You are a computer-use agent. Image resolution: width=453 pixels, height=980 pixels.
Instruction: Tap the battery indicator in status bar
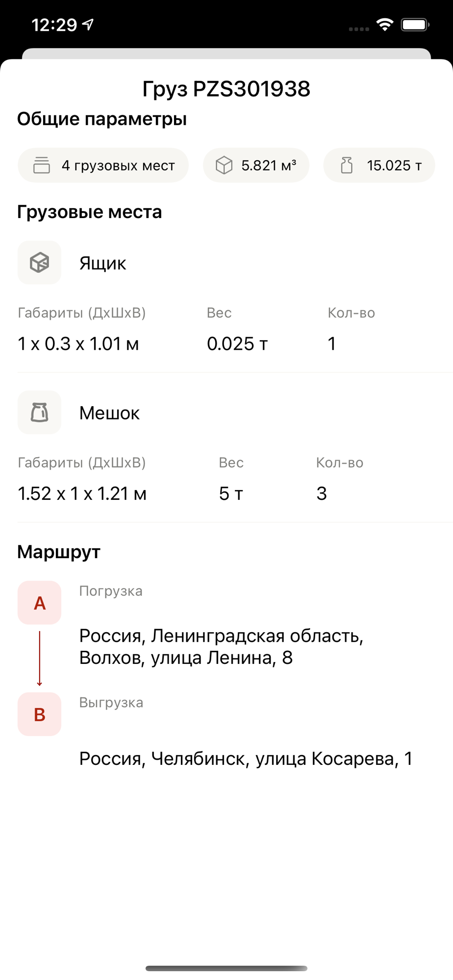(x=415, y=24)
